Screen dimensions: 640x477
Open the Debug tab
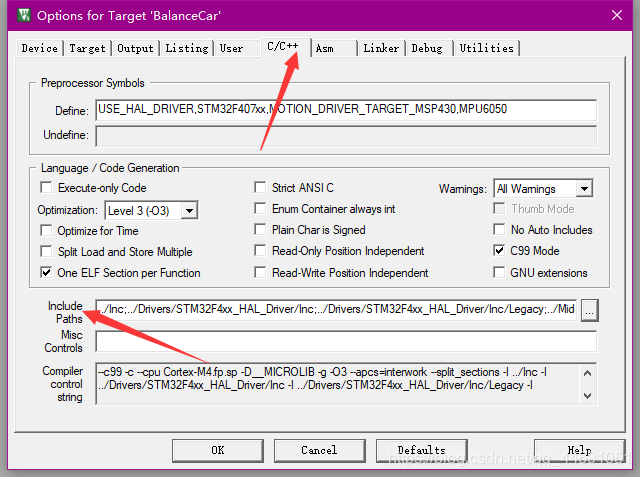(427, 48)
